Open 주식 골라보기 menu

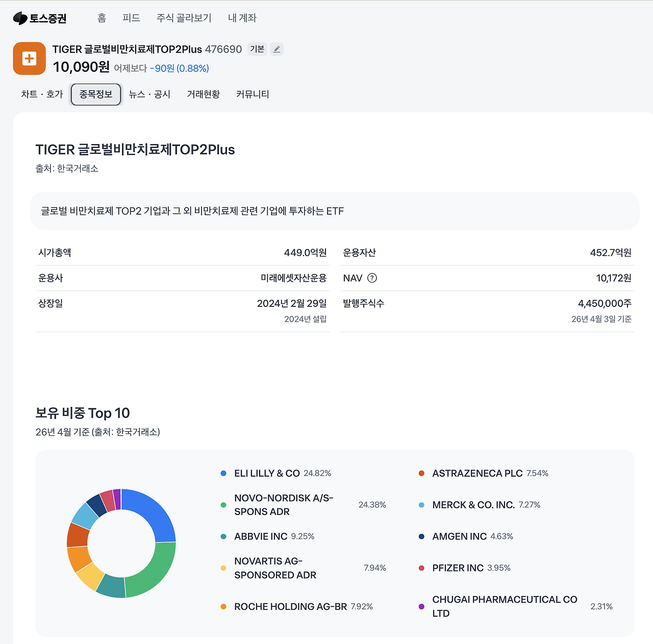(x=184, y=18)
